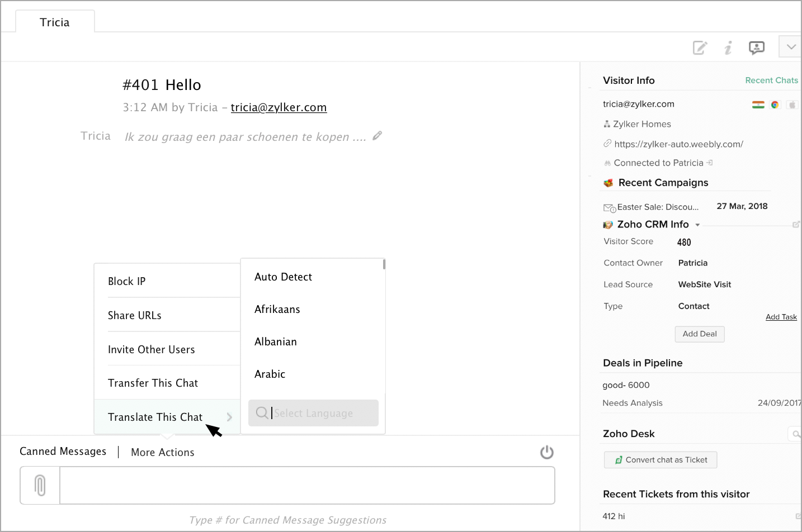Click the Add Deal button

coord(700,334)
